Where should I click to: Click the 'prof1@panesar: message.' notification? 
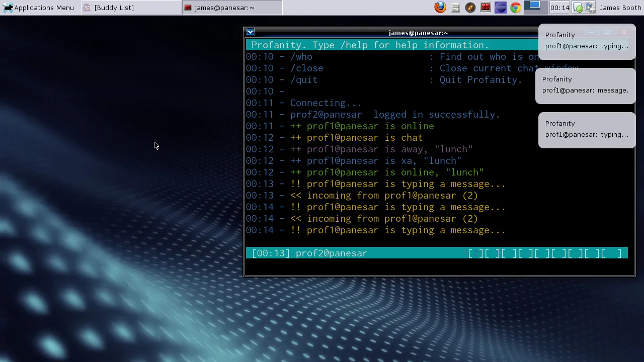(x=585, y=85)
